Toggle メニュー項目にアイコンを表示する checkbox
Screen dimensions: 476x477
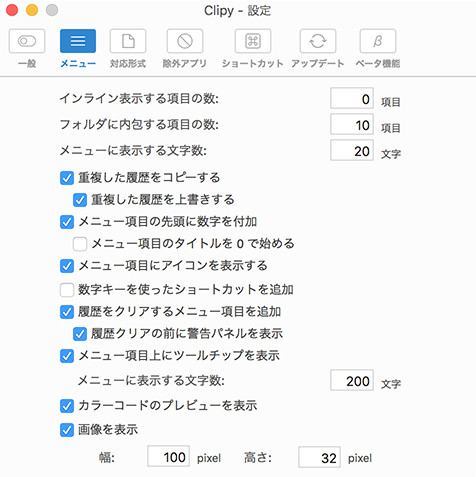point(67,266)
